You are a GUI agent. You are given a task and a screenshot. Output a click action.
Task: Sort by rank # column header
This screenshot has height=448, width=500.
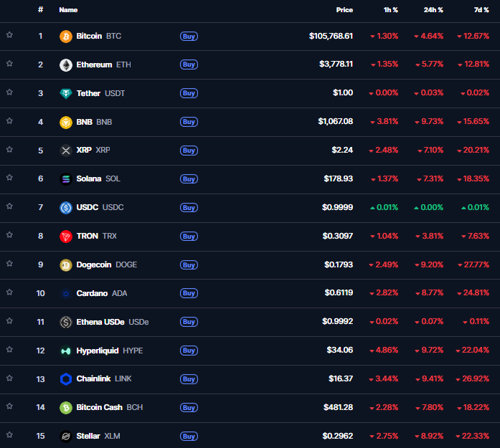pos(41,10)
